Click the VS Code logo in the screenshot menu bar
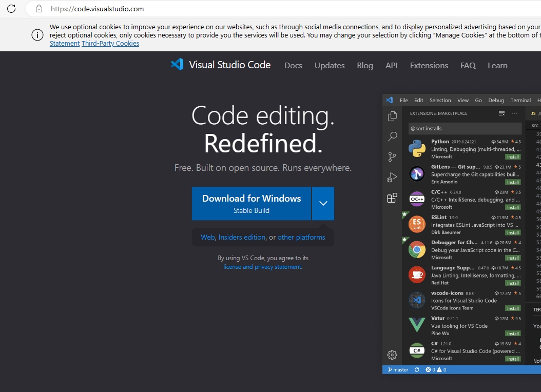The height and width of the screenshot is (392, 541). [390, 100]
